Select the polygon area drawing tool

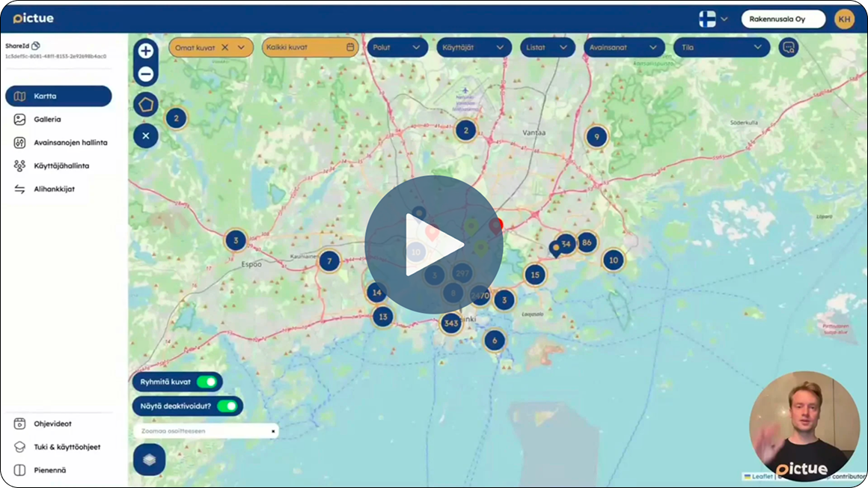pyautogui.click(x=146, y=104)
